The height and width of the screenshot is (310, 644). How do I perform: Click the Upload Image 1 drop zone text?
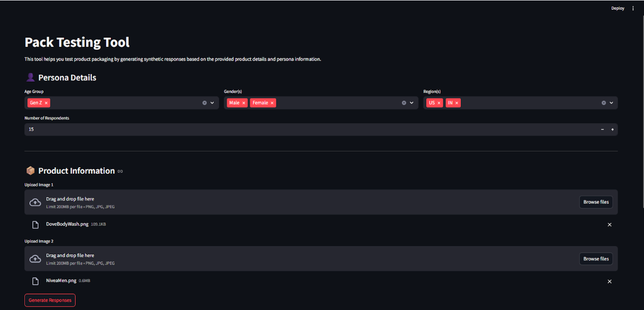coord(70,199)
